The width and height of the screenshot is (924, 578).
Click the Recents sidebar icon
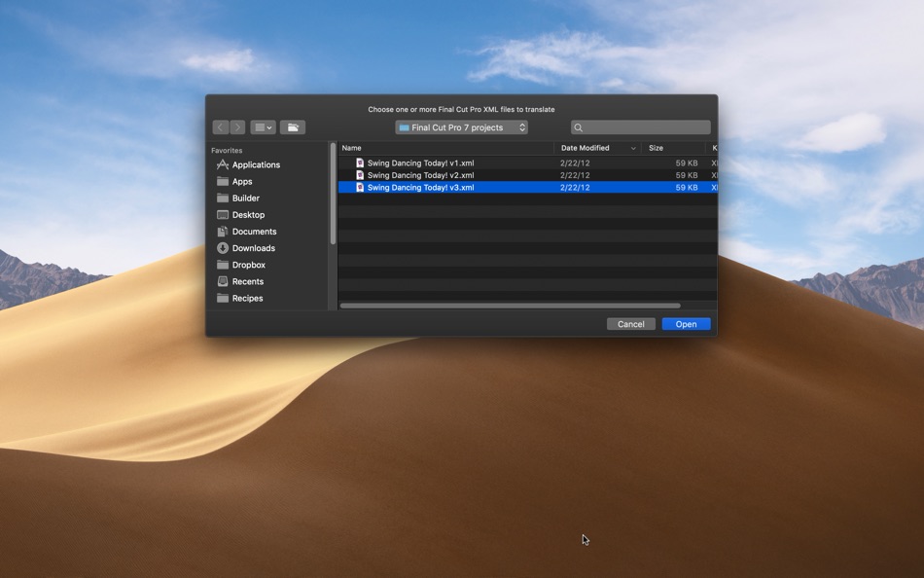pyautogui.click(x=223, y=281)
